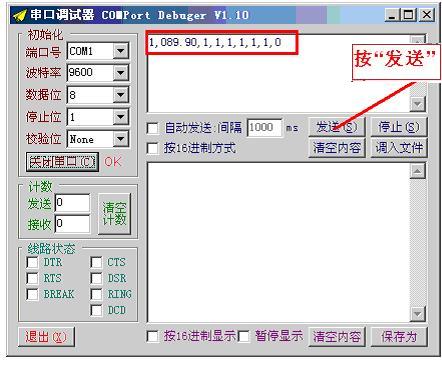This screenshot has height=365, width=442.
Task: Toggle the DTR line status checkbox
Action: click(32, 262)
